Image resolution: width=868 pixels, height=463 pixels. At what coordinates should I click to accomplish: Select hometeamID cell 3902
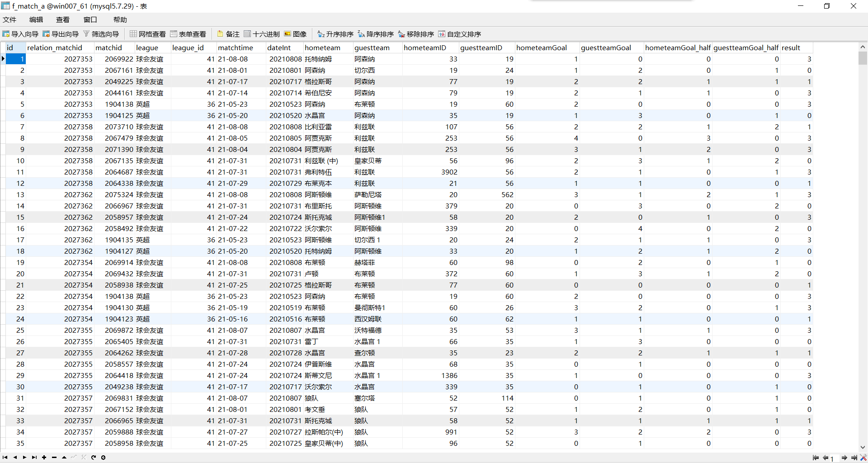(x=431, y=172)
